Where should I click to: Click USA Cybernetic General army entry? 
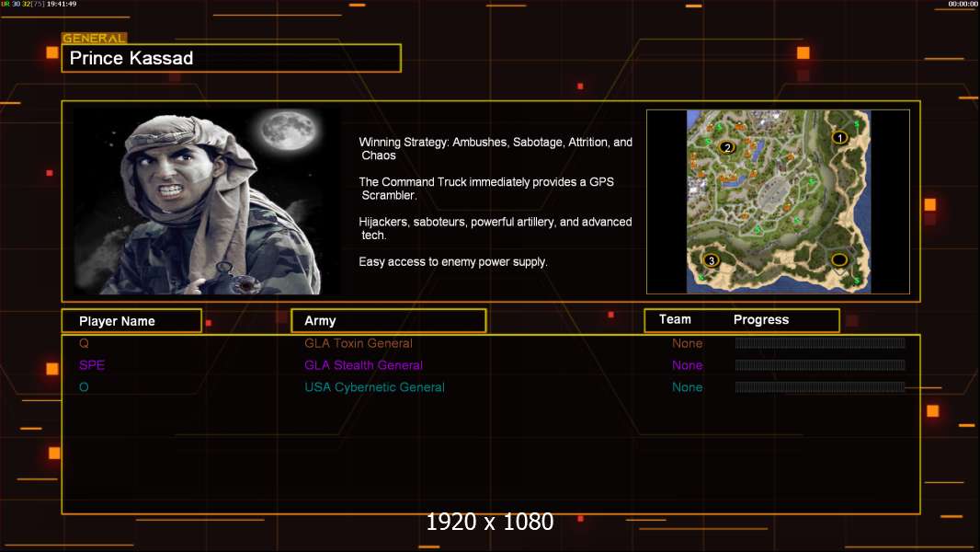click(374, 387)
